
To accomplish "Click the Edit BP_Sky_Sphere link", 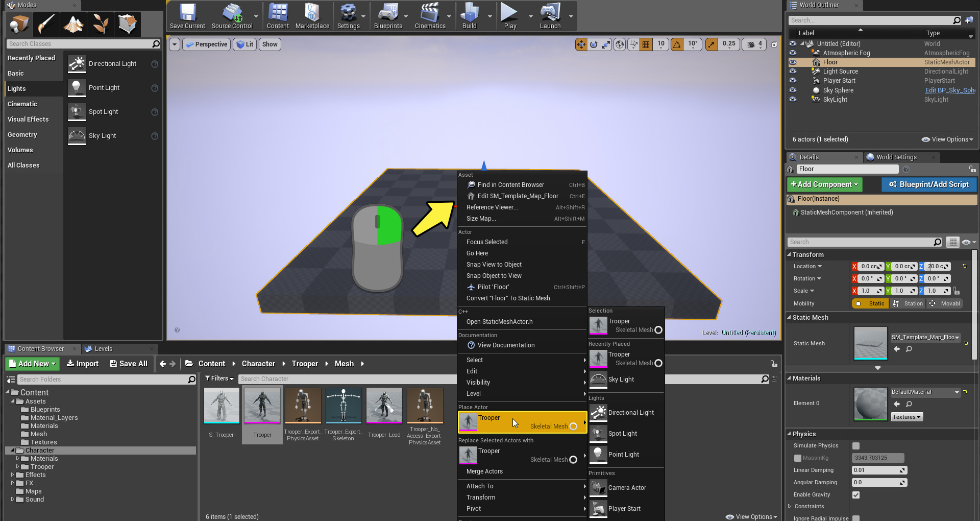I will [950, 90].
